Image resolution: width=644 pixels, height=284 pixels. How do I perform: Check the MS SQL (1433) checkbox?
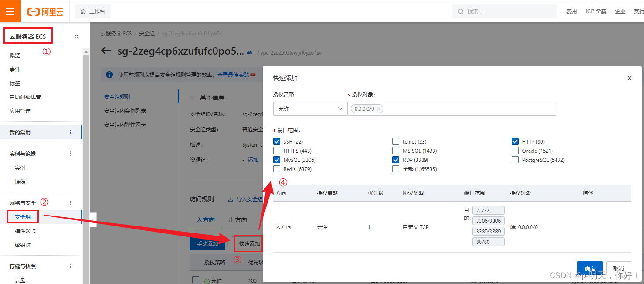[396, 151]
